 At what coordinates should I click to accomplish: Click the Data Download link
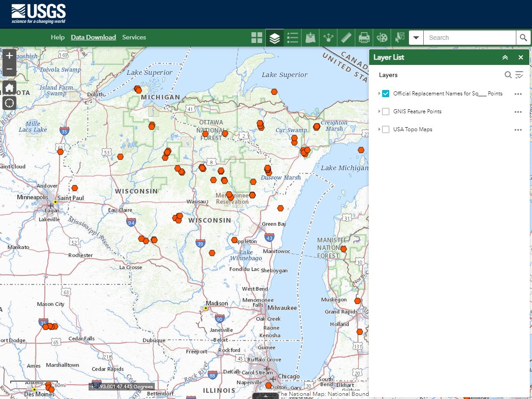(93, 38)
